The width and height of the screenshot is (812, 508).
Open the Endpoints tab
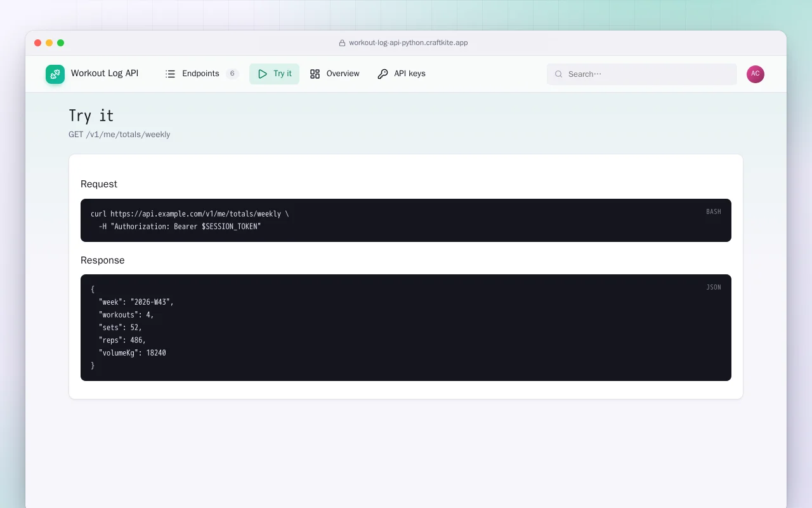(201, 74)
